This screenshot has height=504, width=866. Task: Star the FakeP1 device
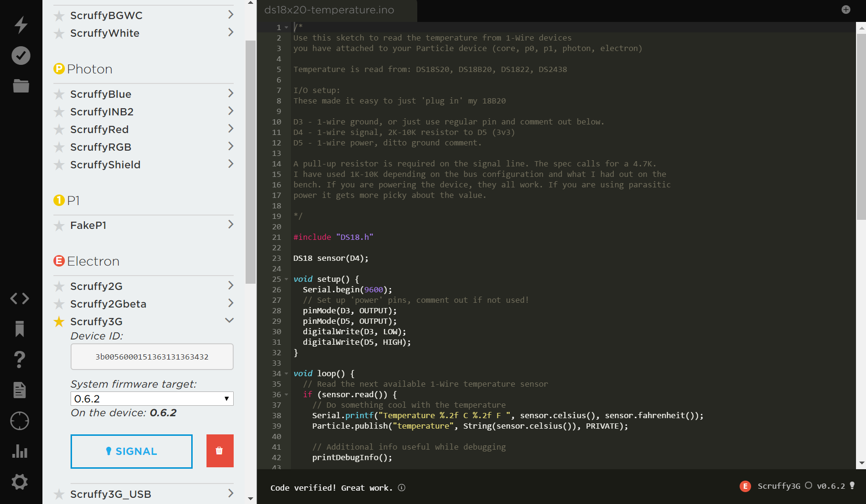coord(59,226)
